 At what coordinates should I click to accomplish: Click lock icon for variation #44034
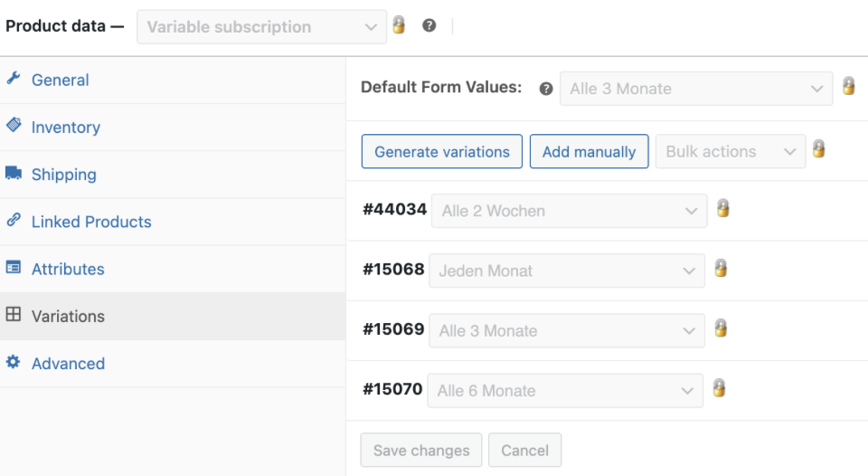point(723,208)
